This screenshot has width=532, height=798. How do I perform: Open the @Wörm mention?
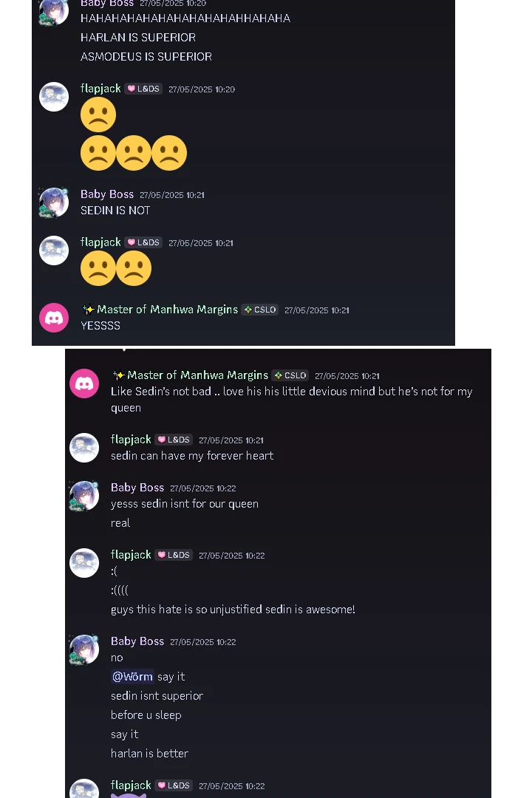pos(132,676)
